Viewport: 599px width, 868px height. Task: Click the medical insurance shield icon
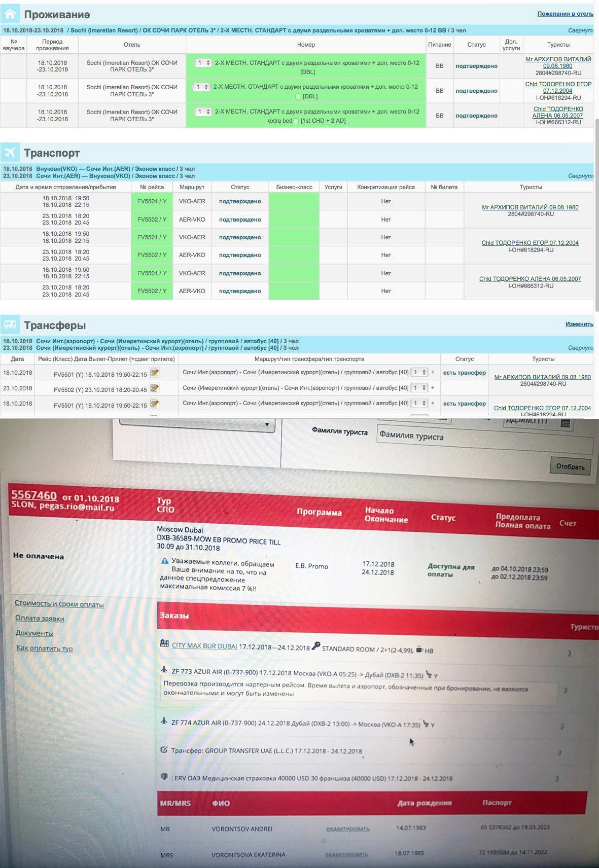click(x=164, y=777)
